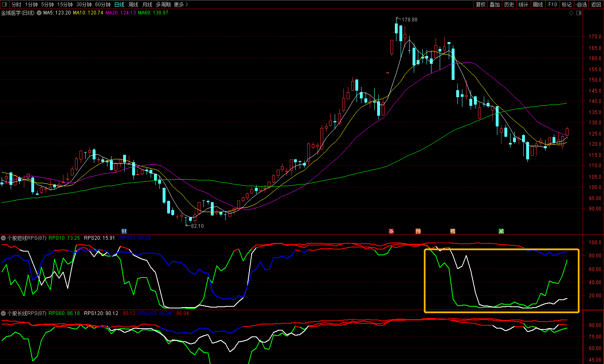This screenshot has height=364, width=604.
Task: Open the 历史 history button
Action: point(509,5)
